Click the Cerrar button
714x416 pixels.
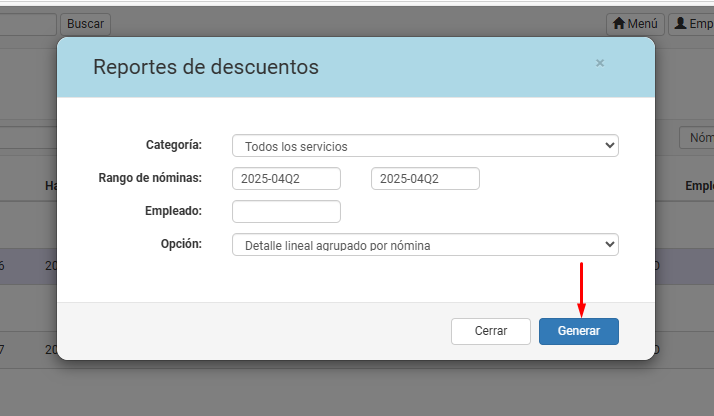[x=490, y=331]
